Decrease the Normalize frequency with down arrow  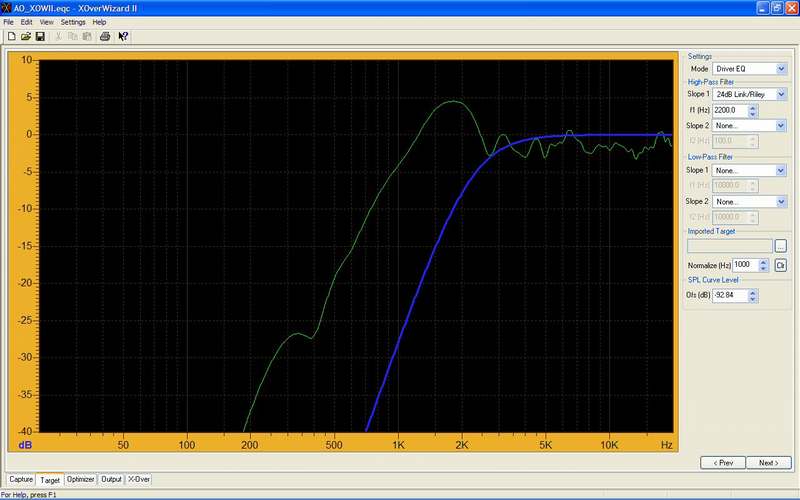(764, 268)
